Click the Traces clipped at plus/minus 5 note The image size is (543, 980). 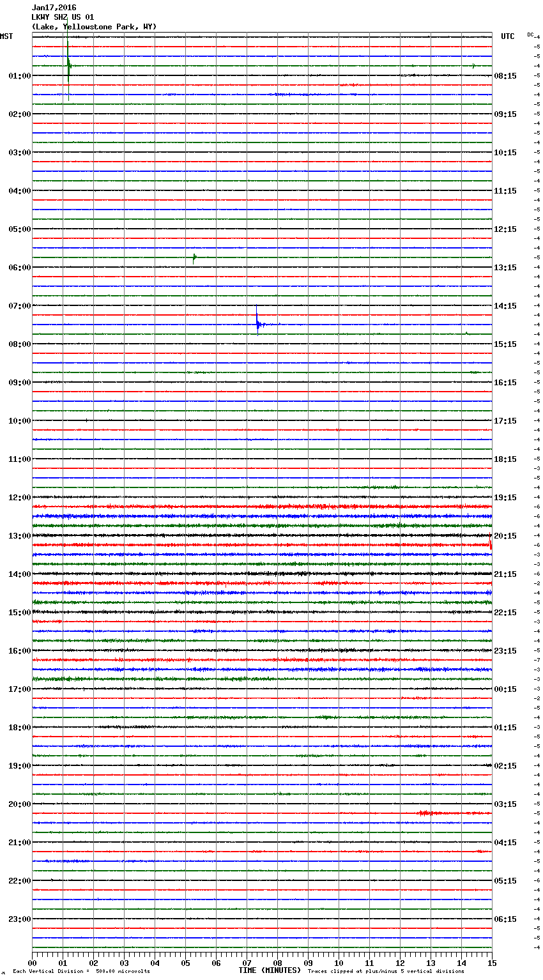click(x=386, y=971)
